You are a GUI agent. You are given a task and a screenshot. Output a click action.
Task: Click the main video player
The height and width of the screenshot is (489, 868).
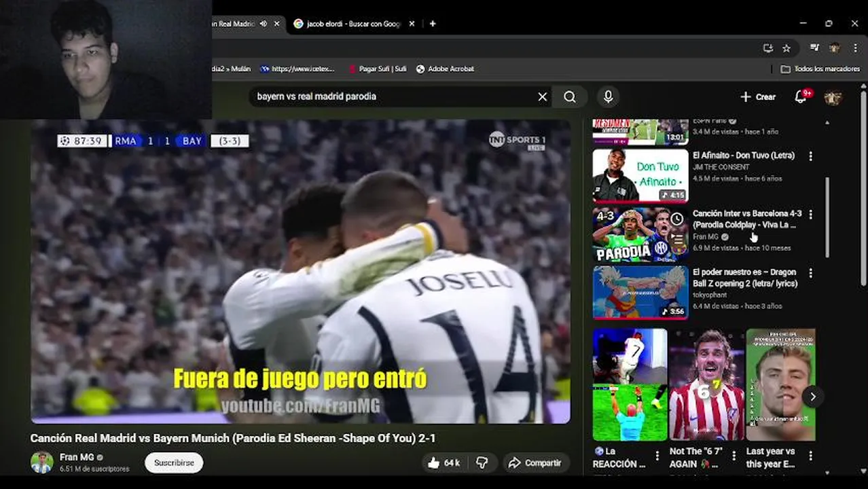point(300,272)
